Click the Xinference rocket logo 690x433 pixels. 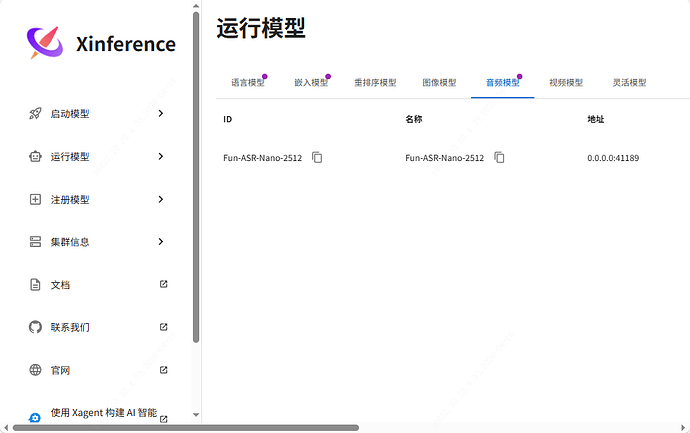click(45, 43)
